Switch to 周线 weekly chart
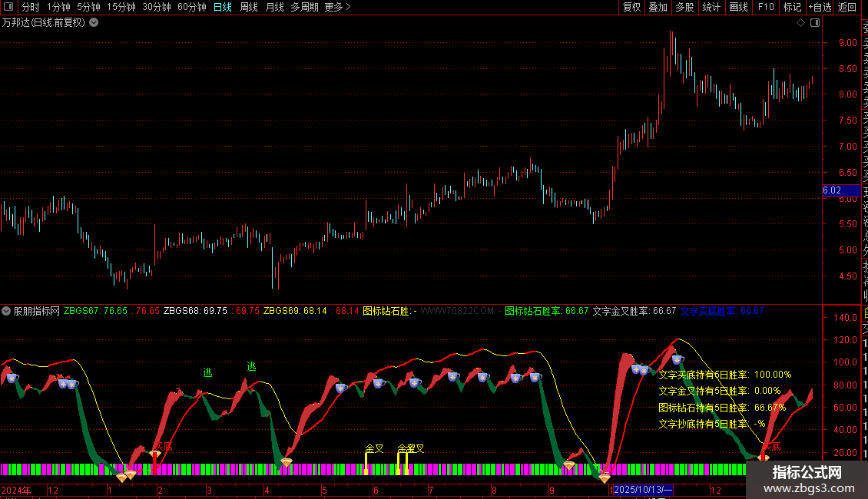 tap(249, 7)
